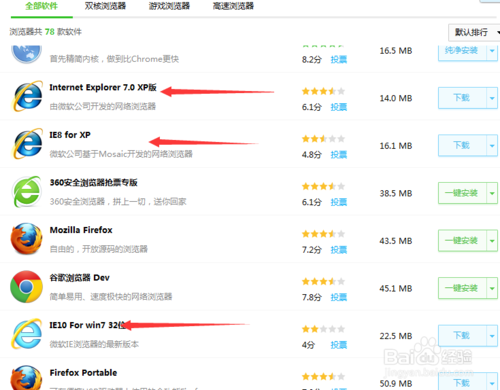Open the Firefox Portable title
Screen dimensions: 500x390
[83, 373]
